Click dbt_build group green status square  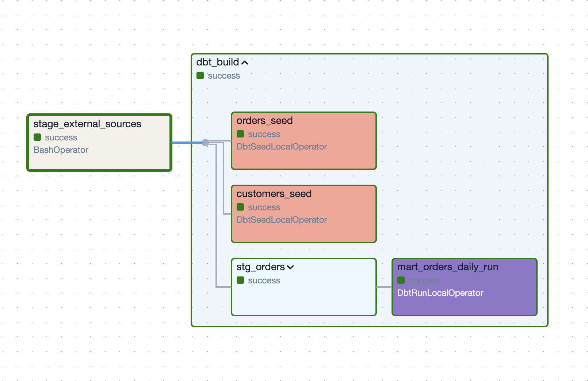200,75
